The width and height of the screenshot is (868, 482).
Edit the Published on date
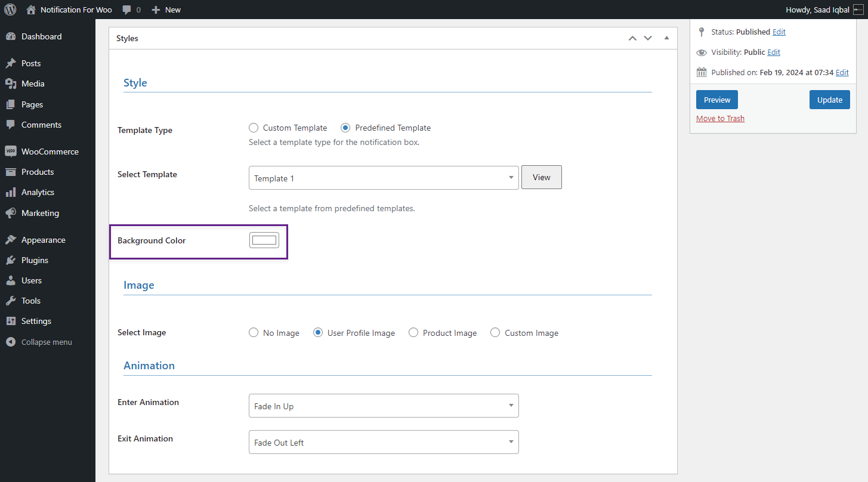(842, 73)
